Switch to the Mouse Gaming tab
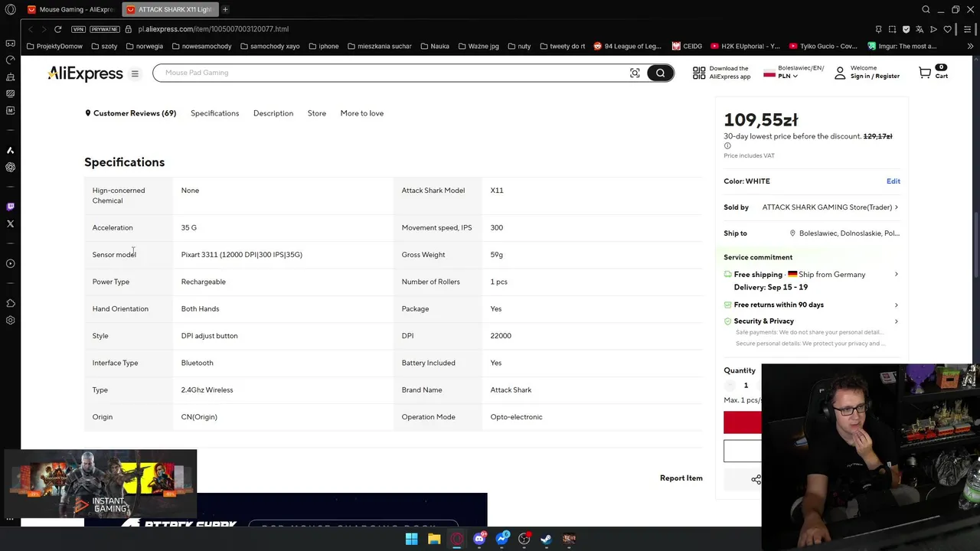980x551 pixels. click(x=70, y=9)
